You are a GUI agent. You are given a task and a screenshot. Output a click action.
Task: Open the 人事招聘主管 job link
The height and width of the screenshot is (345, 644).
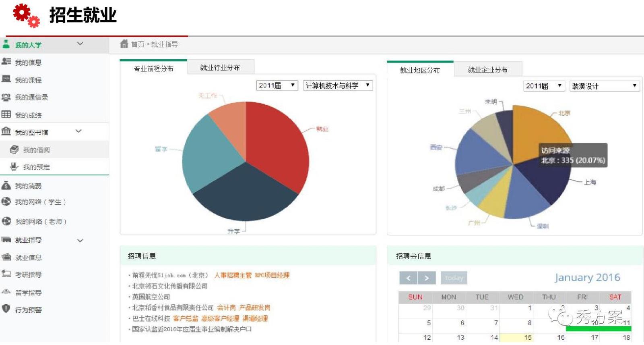click(x=233, y=275)
